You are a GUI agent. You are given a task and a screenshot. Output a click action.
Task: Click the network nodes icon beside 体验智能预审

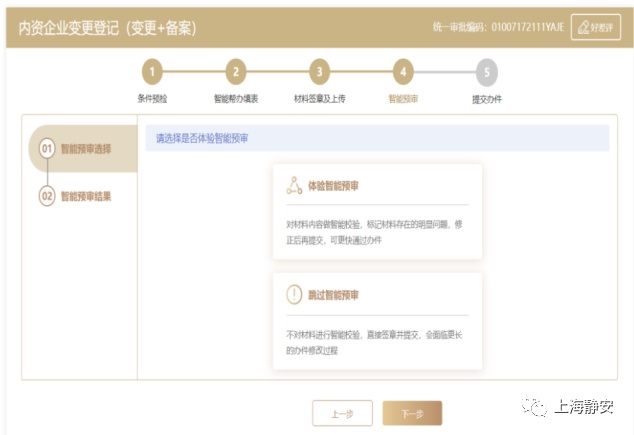coord(294,186)
